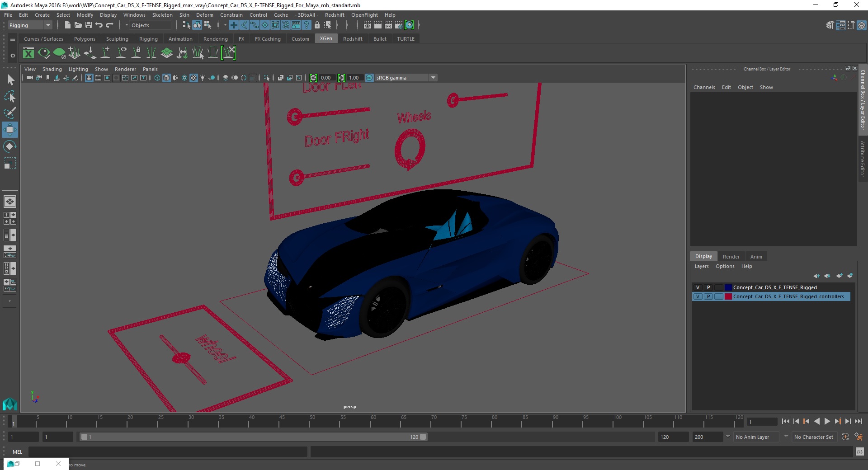Toggle playback P box of Rigged_controllers layer

tap(708, 296)
